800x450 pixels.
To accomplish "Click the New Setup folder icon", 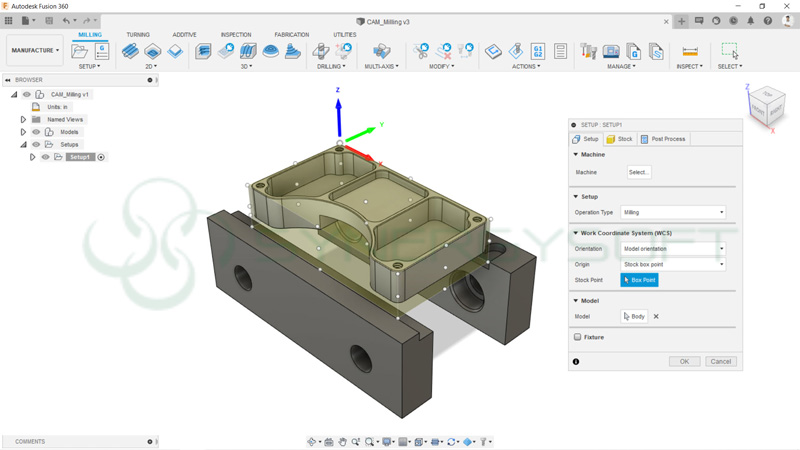I will coord(80,51).
